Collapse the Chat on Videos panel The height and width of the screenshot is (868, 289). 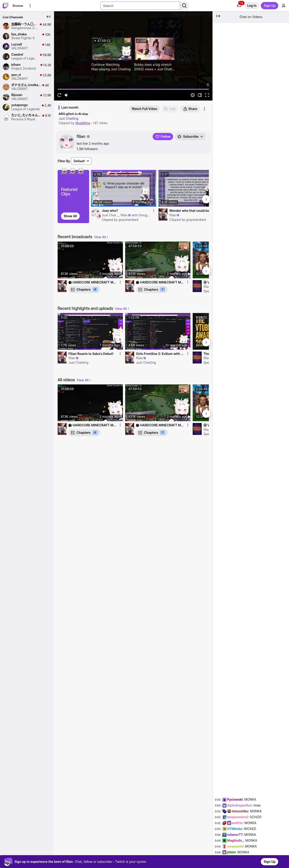pos(218,16)
